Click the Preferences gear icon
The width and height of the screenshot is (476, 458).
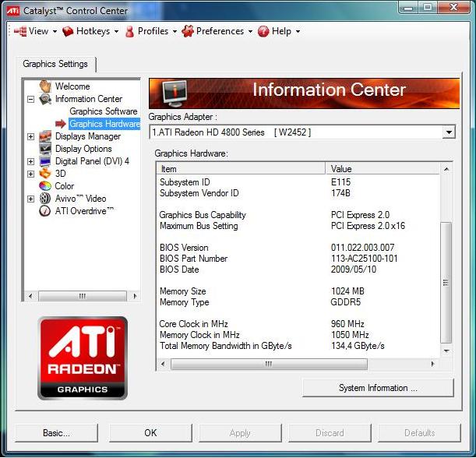(x=188, y=31)
